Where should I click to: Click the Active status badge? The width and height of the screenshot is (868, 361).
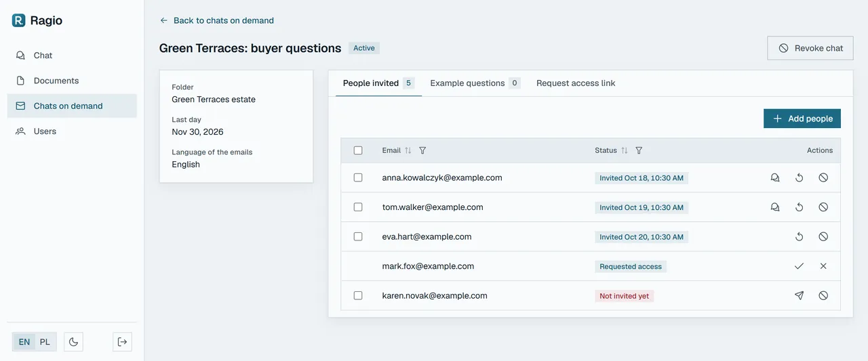(x=364, y=48)
